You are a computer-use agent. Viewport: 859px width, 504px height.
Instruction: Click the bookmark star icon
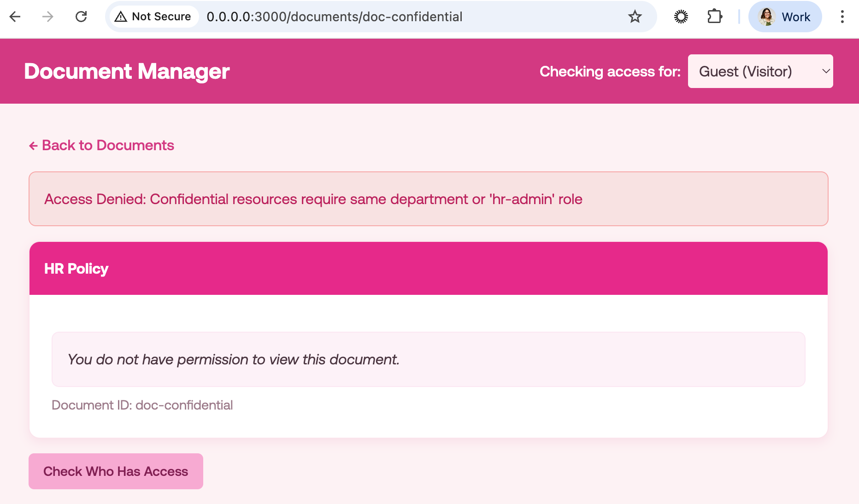point(635,17)
